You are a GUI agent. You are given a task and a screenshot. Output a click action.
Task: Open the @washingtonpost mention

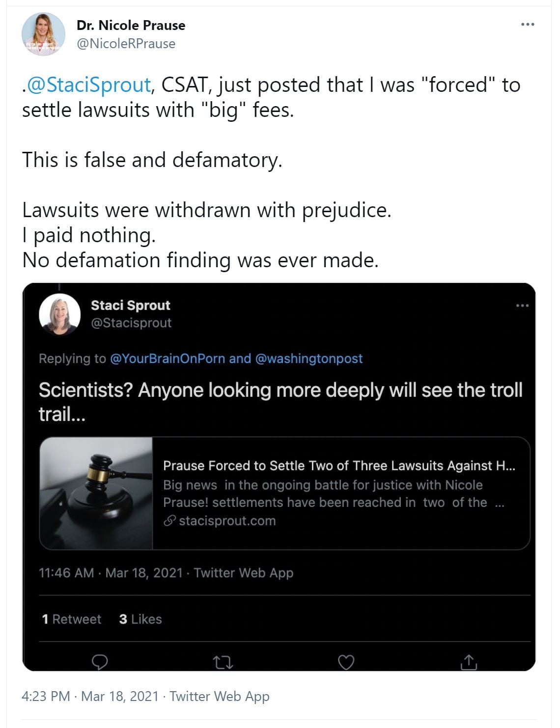[308, 359]
